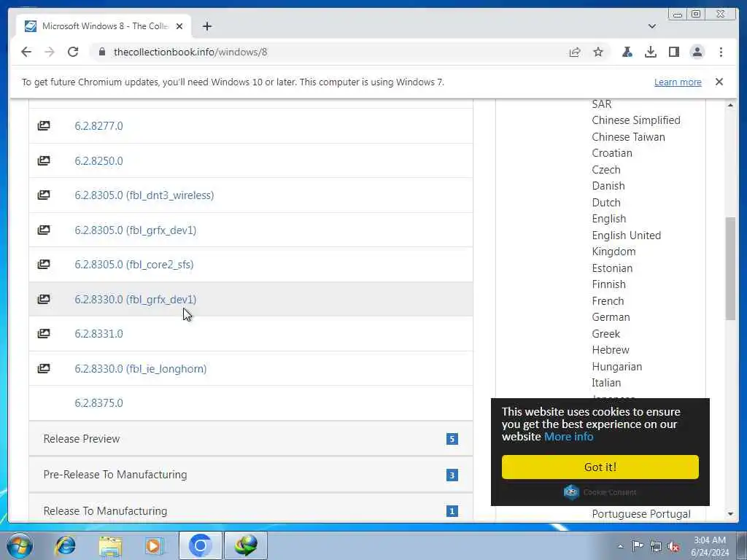Select the Microsoft Windows 8 browser tab
The height and width of the screenshot is (560, 747).
pos(104,26)
